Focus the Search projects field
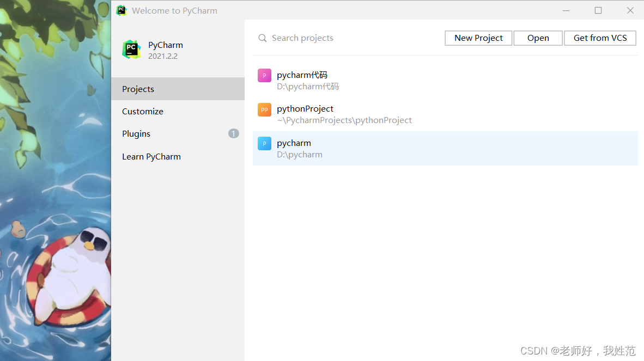The height and width of the screenshot is (361, 644). point(347,38)
